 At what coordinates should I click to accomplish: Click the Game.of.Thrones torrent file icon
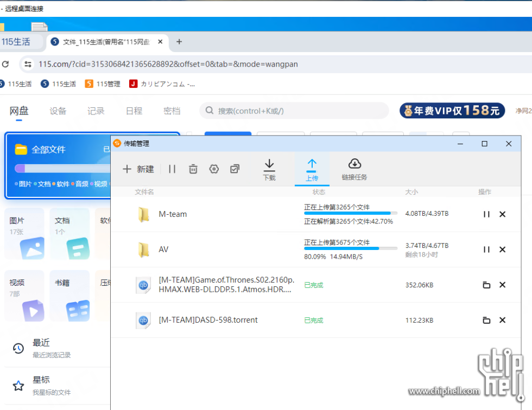tap(143, 285)
